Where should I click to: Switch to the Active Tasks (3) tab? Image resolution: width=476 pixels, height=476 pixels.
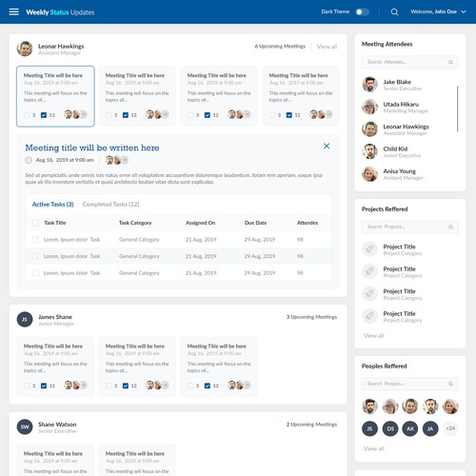52,205
